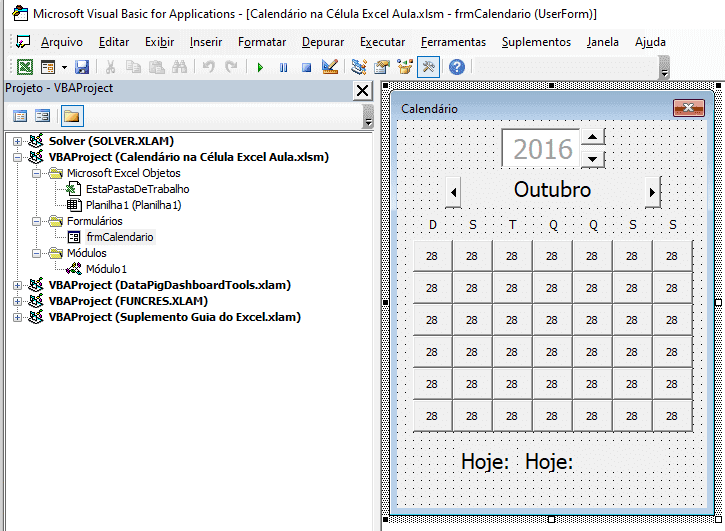Click the toolbar options overflow arrow
Screen dimensions: 725x531
click(x=664, y=68)
